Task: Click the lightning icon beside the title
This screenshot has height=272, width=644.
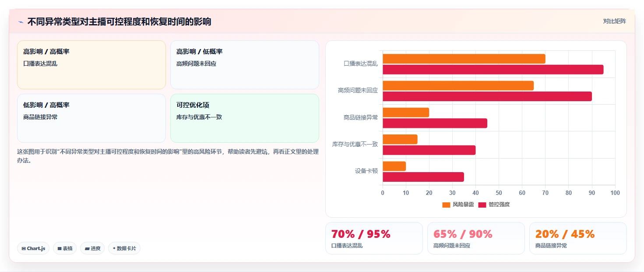Action: click(x=21, y=22)
